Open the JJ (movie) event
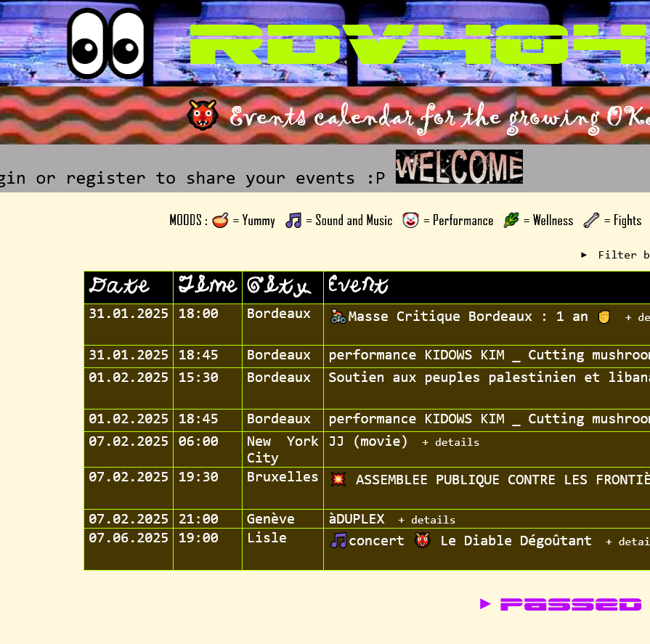The width and height of the screenshot is (650, 644). click(x=368, y=441)
